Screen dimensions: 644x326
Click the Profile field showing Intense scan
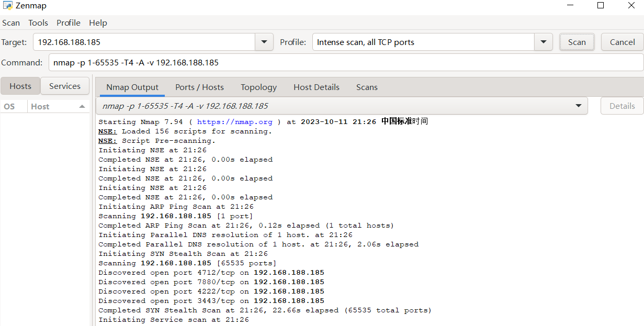click(423, 42)
